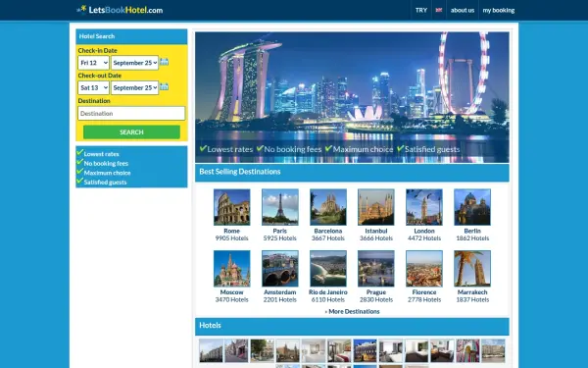Viewport: 588px width, 368px height.
Task: Open the Moscow text link
Action: pos(231,292)
